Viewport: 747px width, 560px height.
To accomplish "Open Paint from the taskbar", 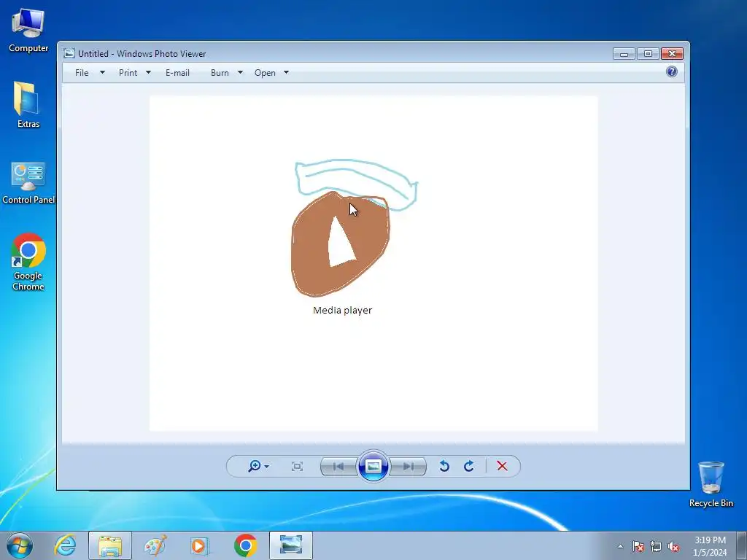I will [155, 545].
